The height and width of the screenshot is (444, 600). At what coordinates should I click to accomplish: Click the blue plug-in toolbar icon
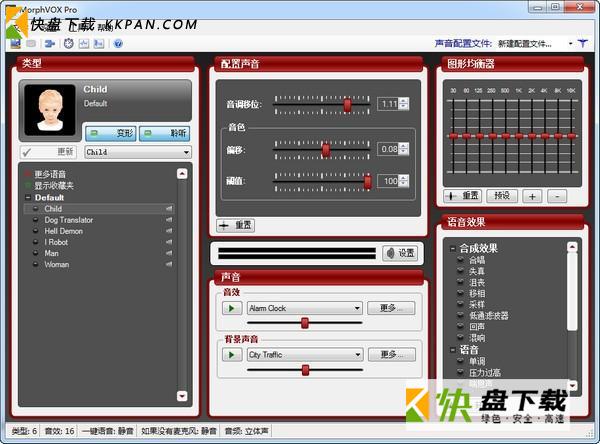point(50,44)
